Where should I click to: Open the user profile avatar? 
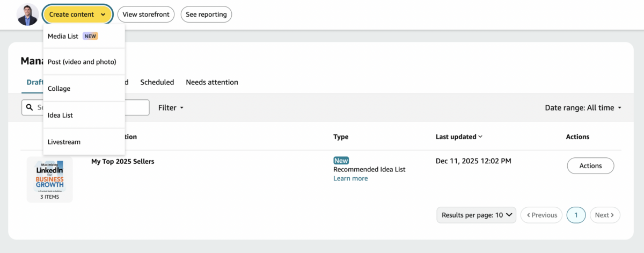point(27,15)
